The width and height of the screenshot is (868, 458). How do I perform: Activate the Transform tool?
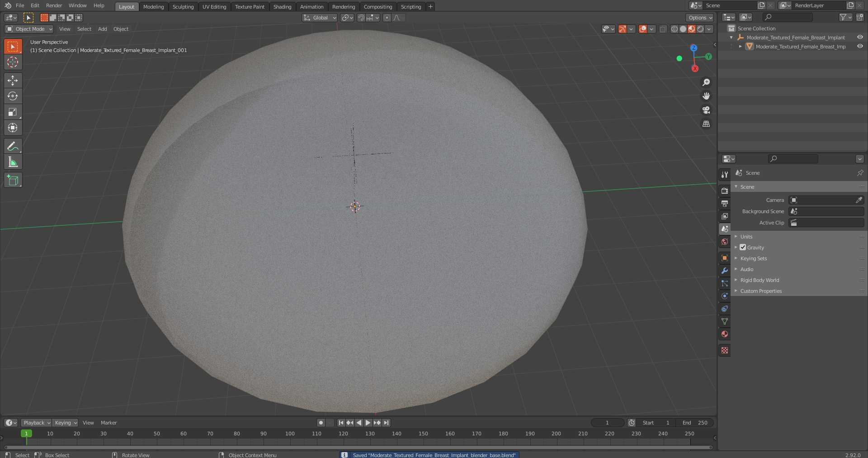13,128
